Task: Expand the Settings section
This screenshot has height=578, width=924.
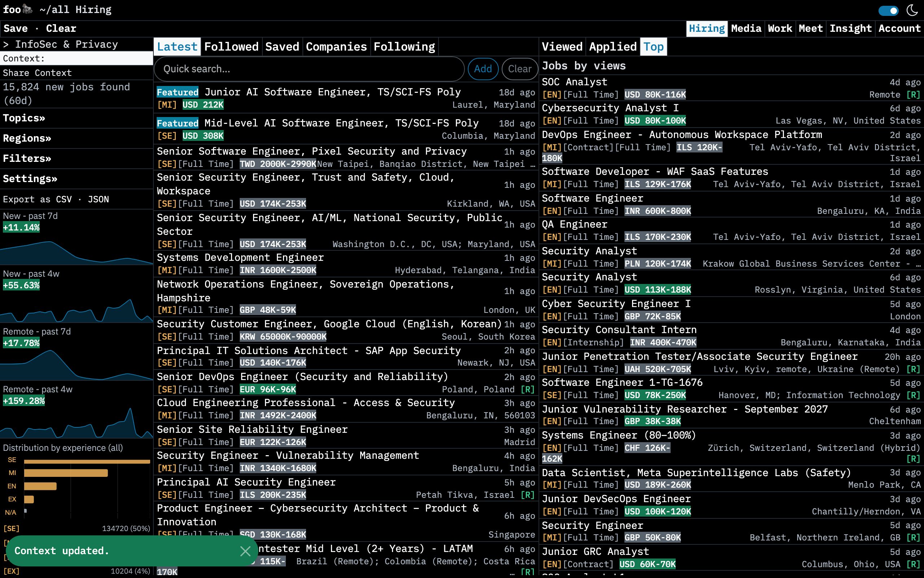Action: point(30,179)
